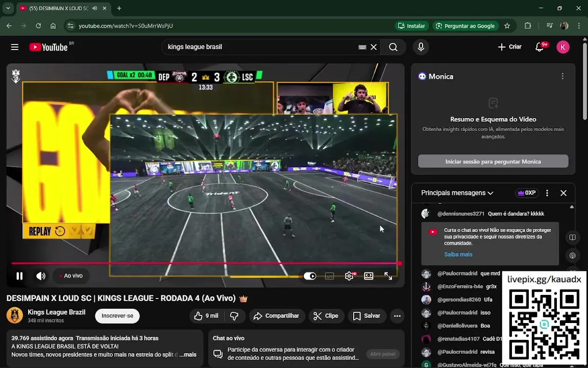Image resolution: width=588 pixels, height=368 pixels.
Task: Open the player settings gear
Action: point(349,276)
